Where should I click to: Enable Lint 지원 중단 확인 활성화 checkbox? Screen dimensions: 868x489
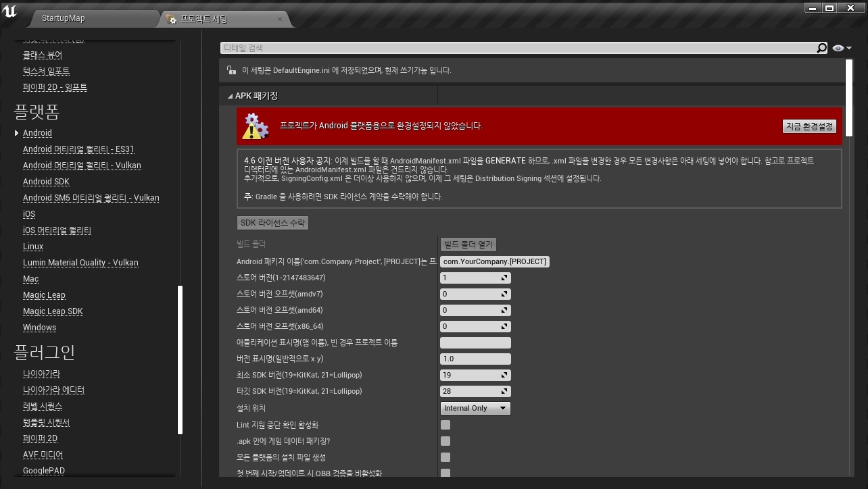click(x=445, y=425)
